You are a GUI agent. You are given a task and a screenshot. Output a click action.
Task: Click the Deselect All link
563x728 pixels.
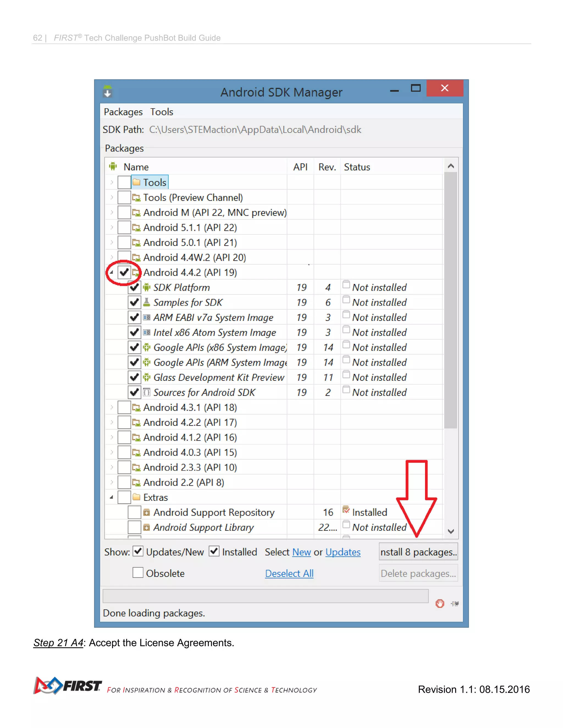[289, 573]
